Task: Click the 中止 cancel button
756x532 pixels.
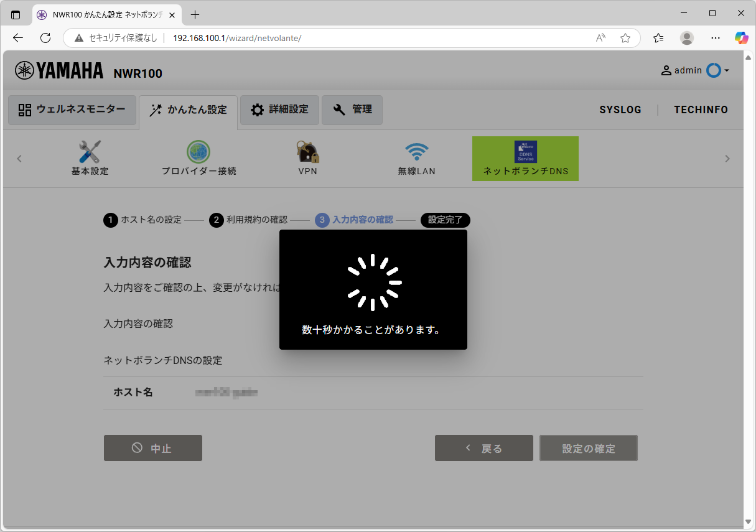Action: pos(153,448)
